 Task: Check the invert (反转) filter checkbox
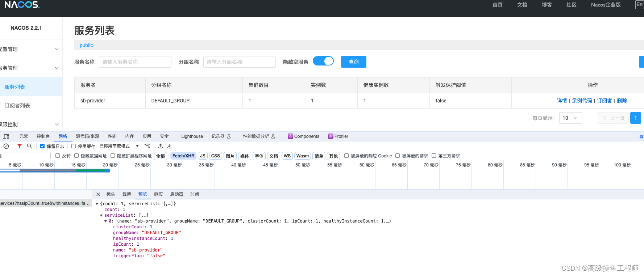[58, 156]
